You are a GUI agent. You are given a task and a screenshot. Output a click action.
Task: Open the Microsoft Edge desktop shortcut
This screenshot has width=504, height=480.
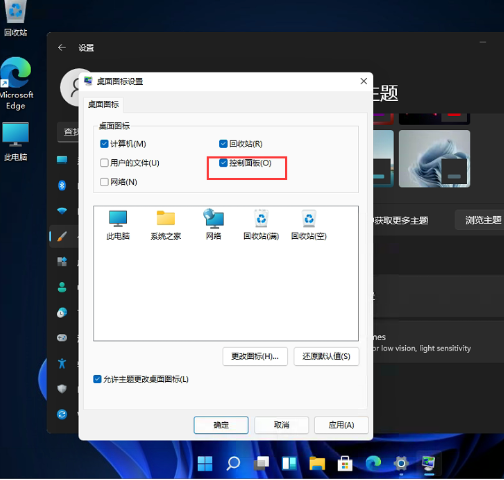pos(16,83)
